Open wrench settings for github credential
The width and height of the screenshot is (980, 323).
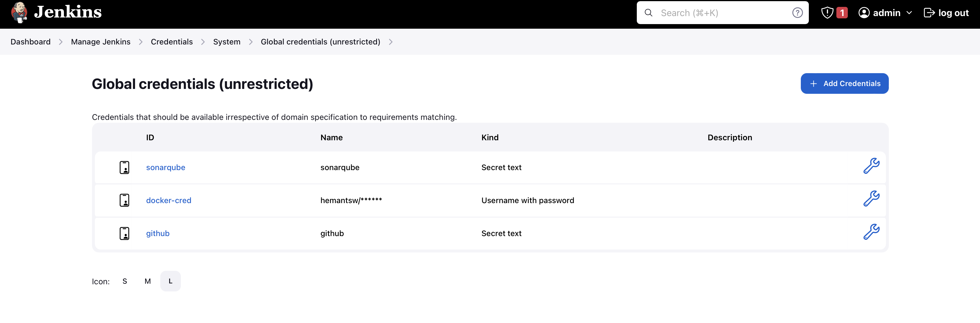point(871,232)
